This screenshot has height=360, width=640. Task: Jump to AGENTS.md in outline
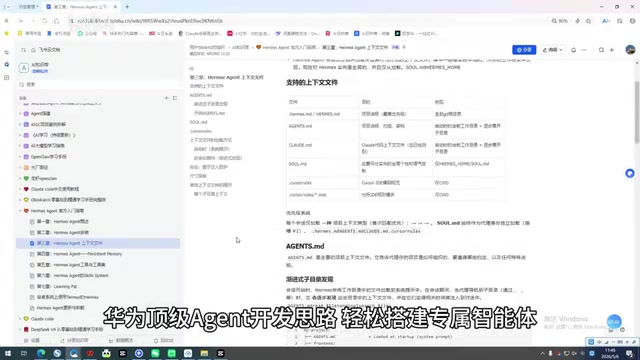[201, 95]
